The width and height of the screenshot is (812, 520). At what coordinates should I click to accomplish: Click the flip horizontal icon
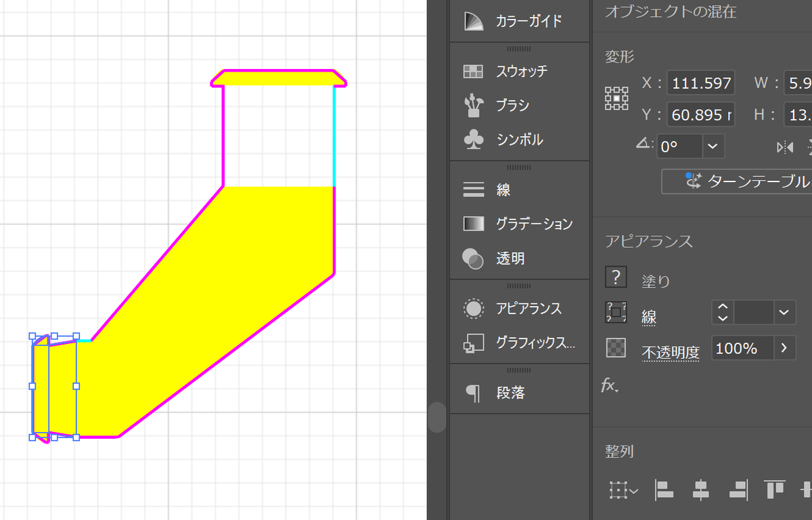[785, 147]
